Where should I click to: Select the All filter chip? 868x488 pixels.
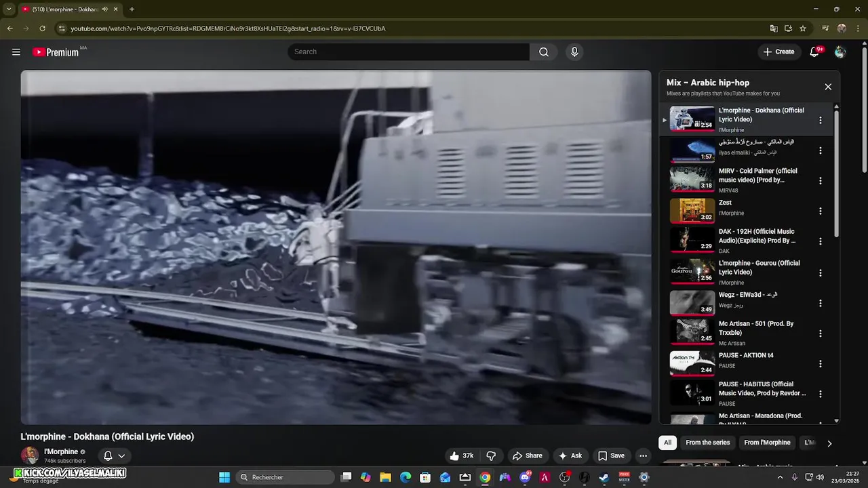coord(667,443)
